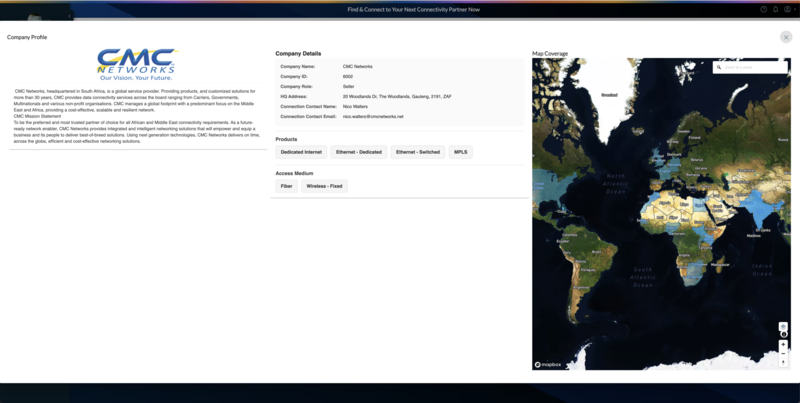The width and height of the screenshot is (800, 403).
Task: Click the contact email nico.walters@cmcnetworks.net
Action: [x=373, y=117]
